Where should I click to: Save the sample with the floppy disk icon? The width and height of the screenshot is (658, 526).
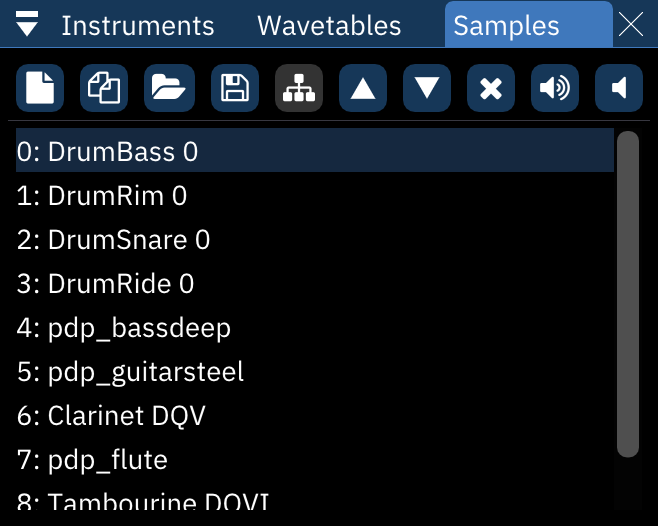click(x=234, y=88)
